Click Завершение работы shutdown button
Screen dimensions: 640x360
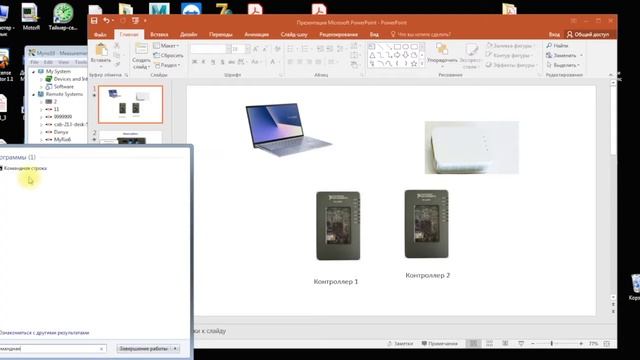tap(144, 349)
